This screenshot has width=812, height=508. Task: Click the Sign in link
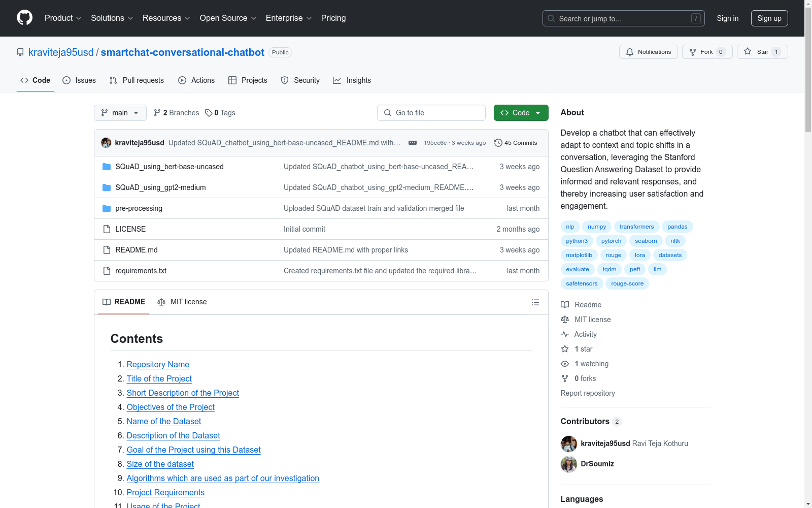728,18
